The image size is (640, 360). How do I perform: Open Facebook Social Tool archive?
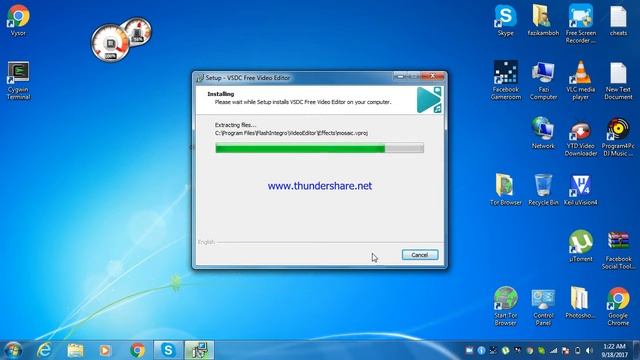click(x=618, y=250)
